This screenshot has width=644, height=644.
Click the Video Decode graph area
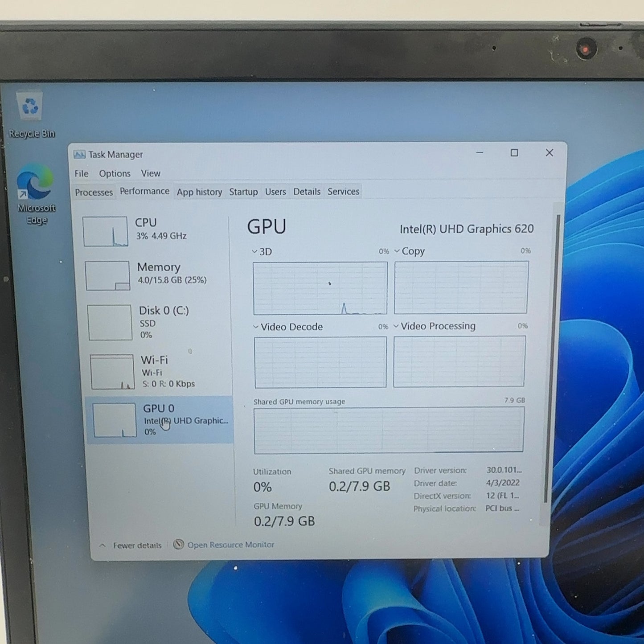[x=320, y=362]
